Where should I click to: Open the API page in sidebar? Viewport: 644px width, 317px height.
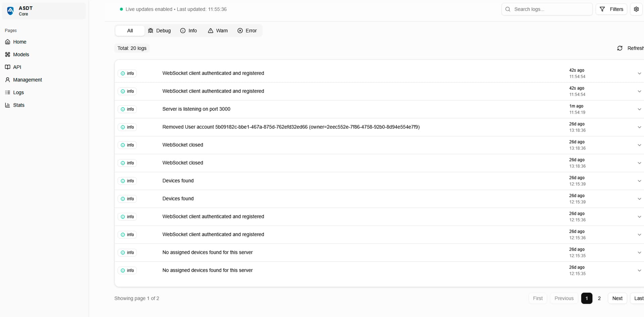click(x=17, y=67)
